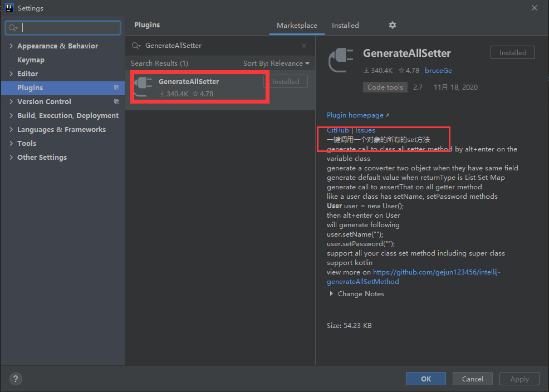
Task: Click the plugins settings gear icon
Action: tap(393, 25)
